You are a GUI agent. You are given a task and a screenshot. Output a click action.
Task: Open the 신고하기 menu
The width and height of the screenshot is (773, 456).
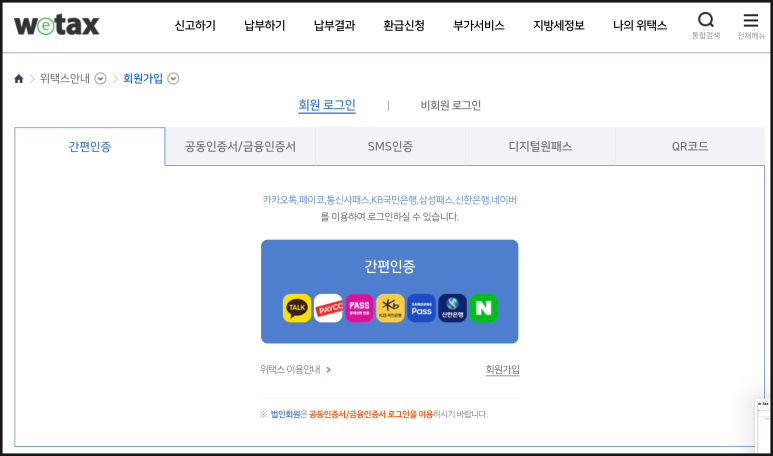[195, 25]
